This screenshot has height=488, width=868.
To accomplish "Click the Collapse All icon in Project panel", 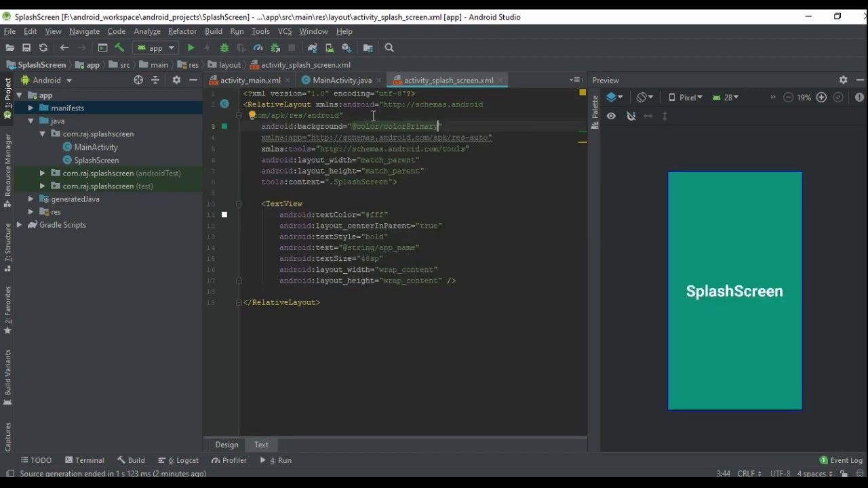I will pos(155,80).
